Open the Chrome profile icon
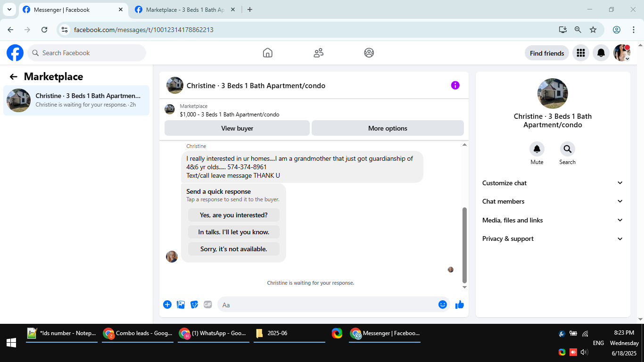644x362 pixels. [617, 30]
